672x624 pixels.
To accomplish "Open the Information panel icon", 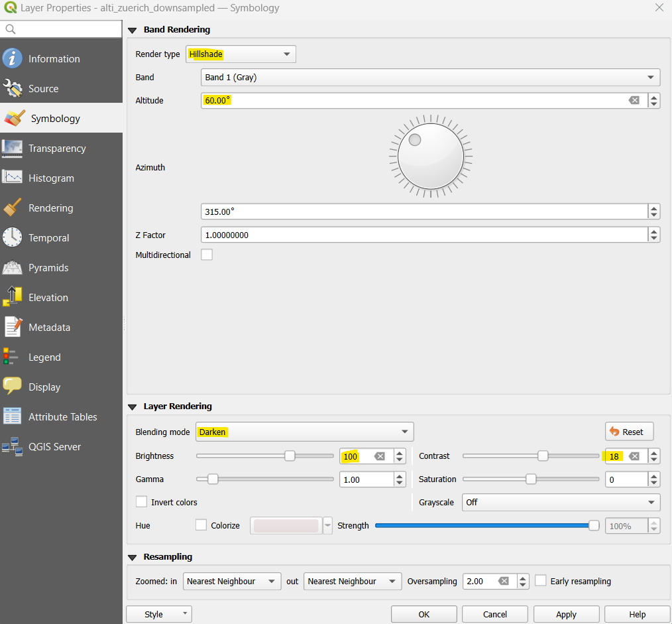I will coord(13,58).
